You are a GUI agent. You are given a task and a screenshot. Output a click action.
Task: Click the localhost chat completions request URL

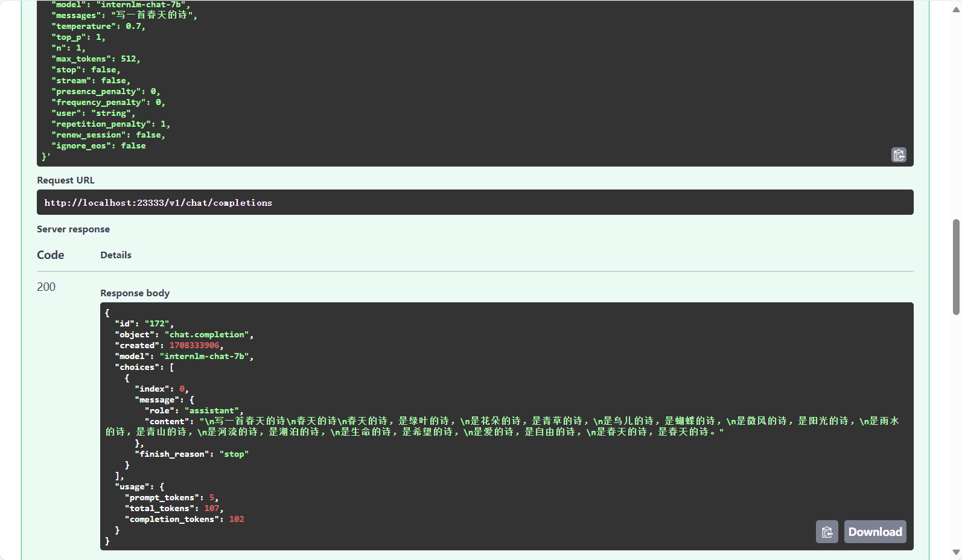[158, 203]
